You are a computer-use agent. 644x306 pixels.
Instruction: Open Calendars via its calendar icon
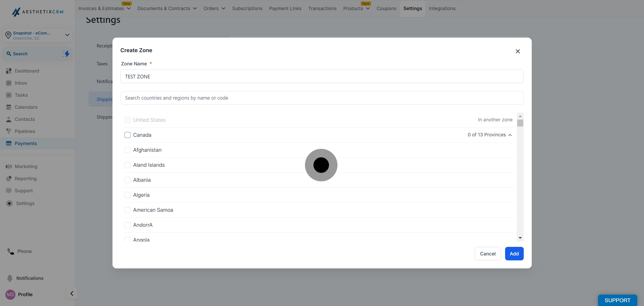(x=9, y=107)
